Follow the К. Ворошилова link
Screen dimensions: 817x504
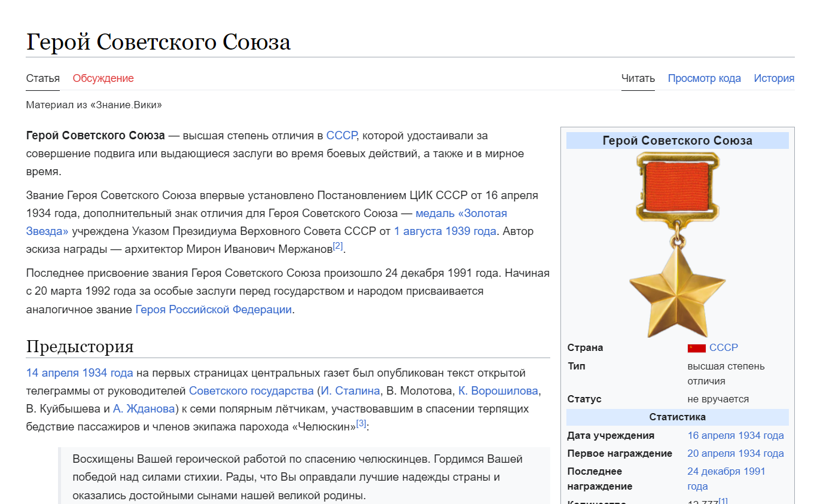tap(498, 391)
